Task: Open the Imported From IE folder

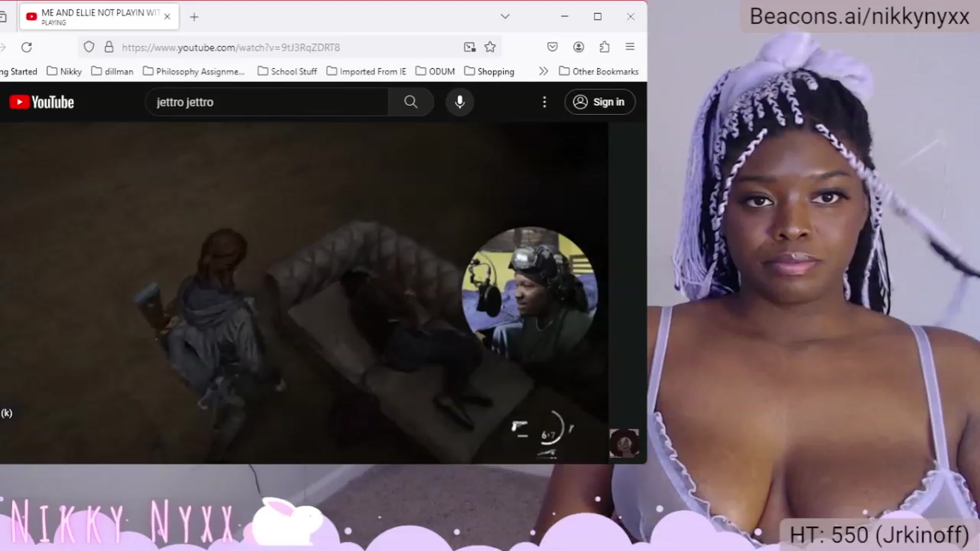Action: point(366,71)
